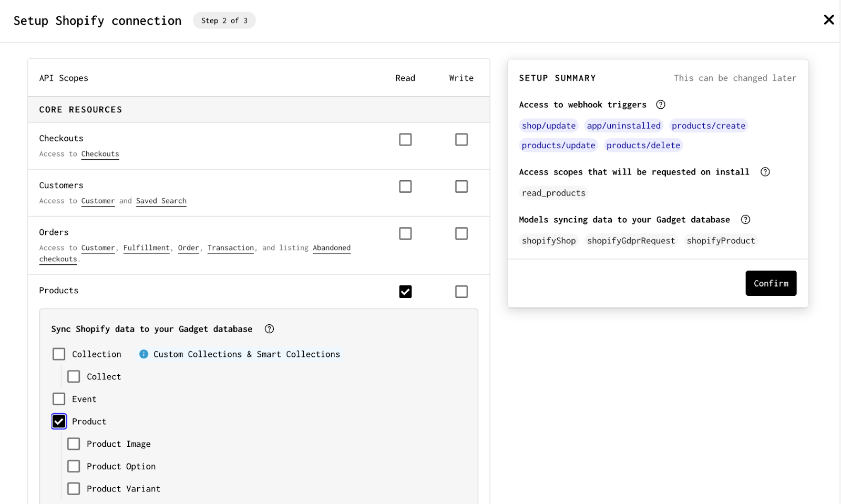Open the Order documentation link

click(x=188, y=248)
